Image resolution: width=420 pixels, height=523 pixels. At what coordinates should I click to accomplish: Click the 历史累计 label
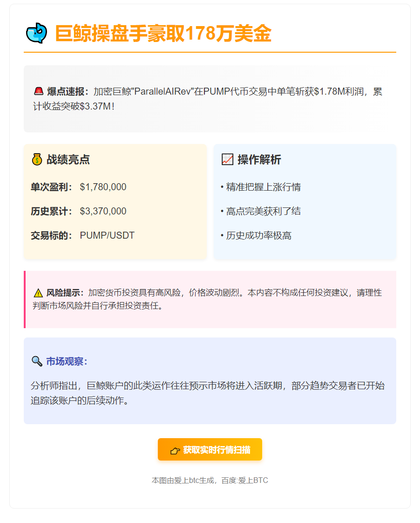click(51, 211)
